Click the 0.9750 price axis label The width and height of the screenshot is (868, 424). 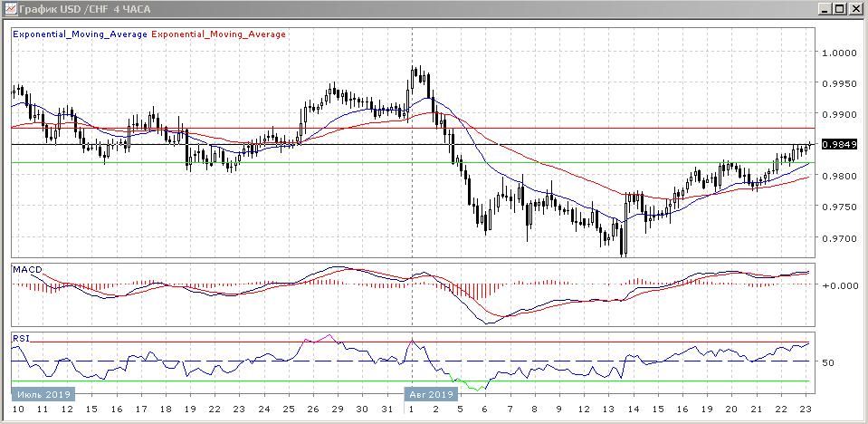click(840, 207)
